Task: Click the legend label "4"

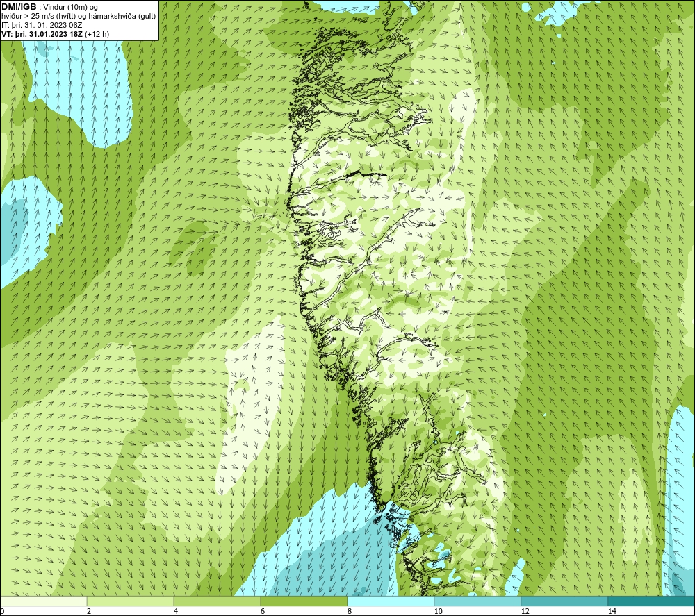Action: click(176, 611)
